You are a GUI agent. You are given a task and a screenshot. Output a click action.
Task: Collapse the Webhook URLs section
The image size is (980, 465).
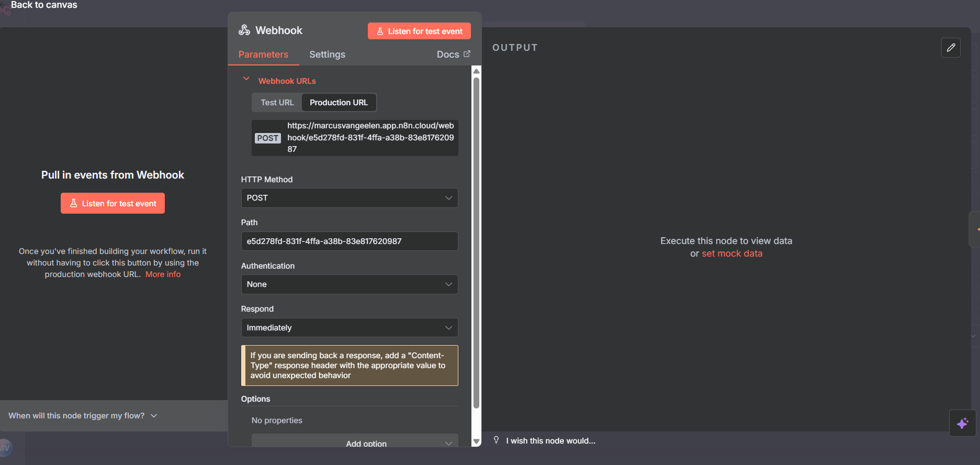pos(246,79)
